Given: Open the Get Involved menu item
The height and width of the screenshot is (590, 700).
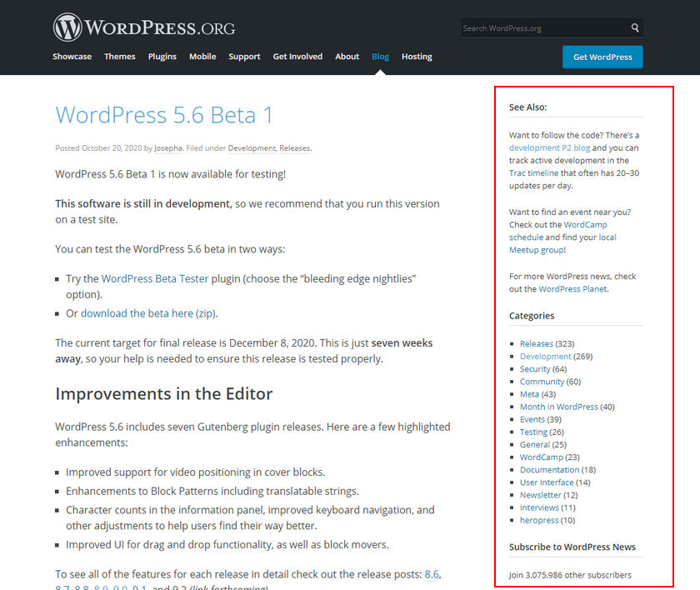Looking at the screenshot, I should (x=297, y=57).
